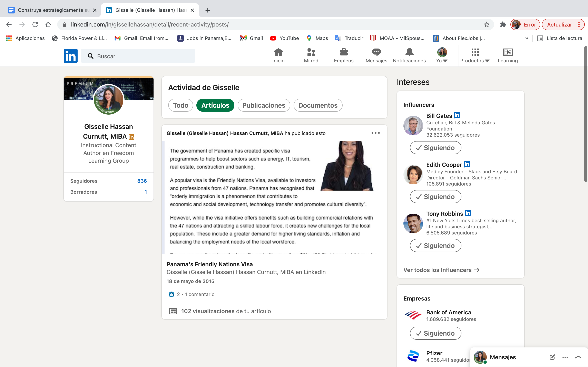Toggle Siguiendo for Bank of America
588x367 pixels.
435,333
